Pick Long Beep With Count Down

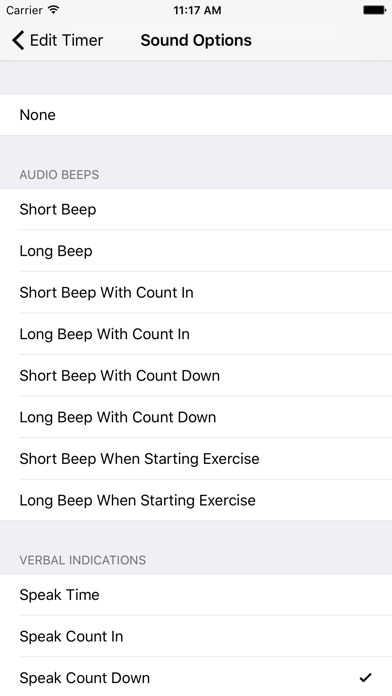[196, 417]
